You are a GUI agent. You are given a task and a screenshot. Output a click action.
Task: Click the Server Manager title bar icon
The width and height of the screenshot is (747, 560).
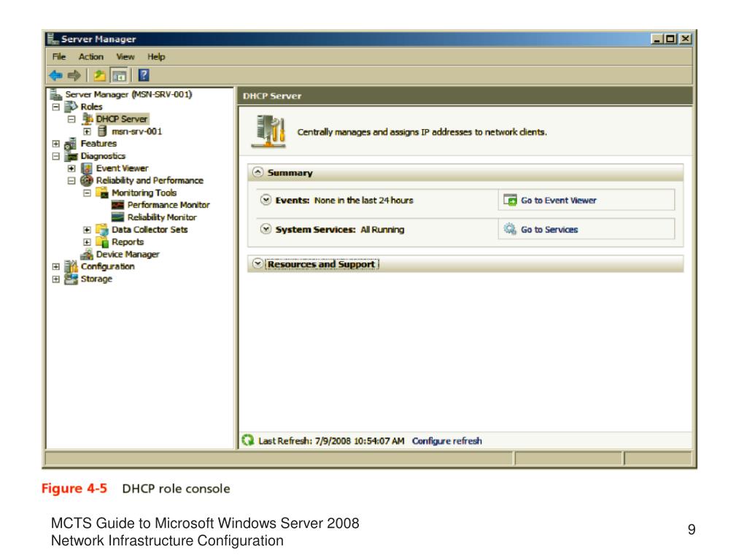53,39
